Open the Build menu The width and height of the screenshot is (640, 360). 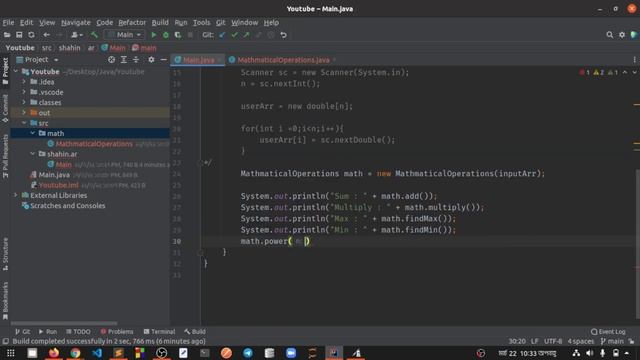click(160, 22)
